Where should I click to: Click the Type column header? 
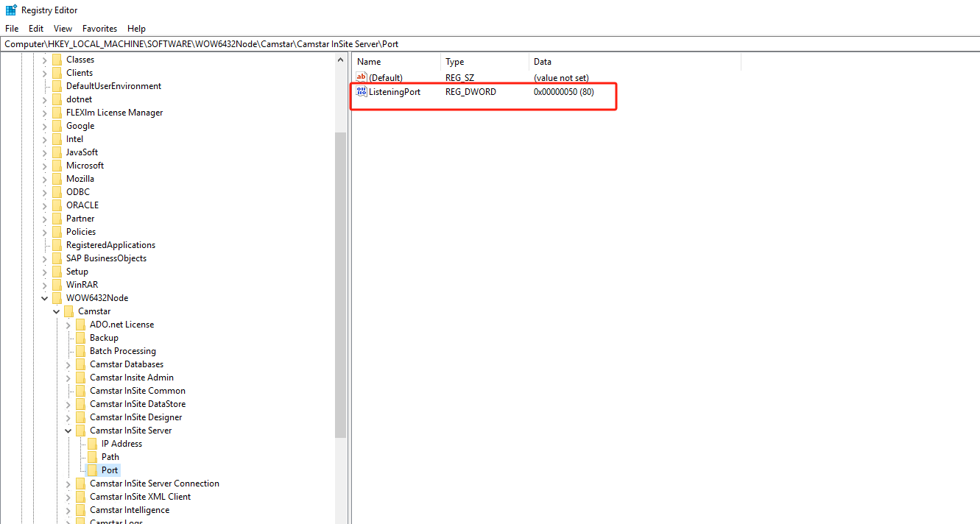point(485,62)
